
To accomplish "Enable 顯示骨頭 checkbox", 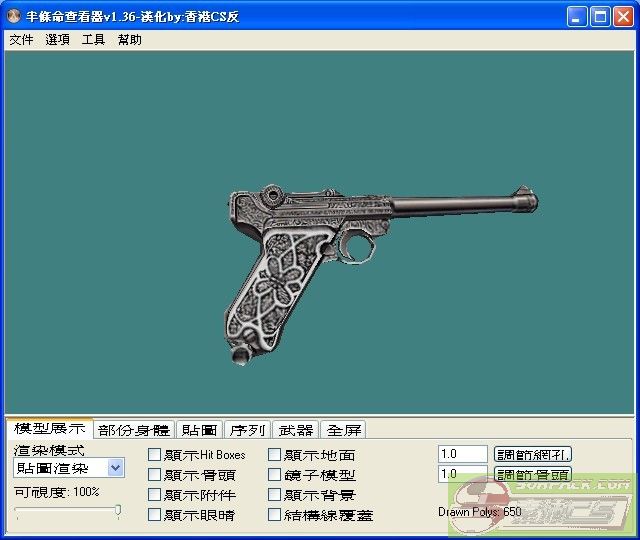I will tap(154, 474).
